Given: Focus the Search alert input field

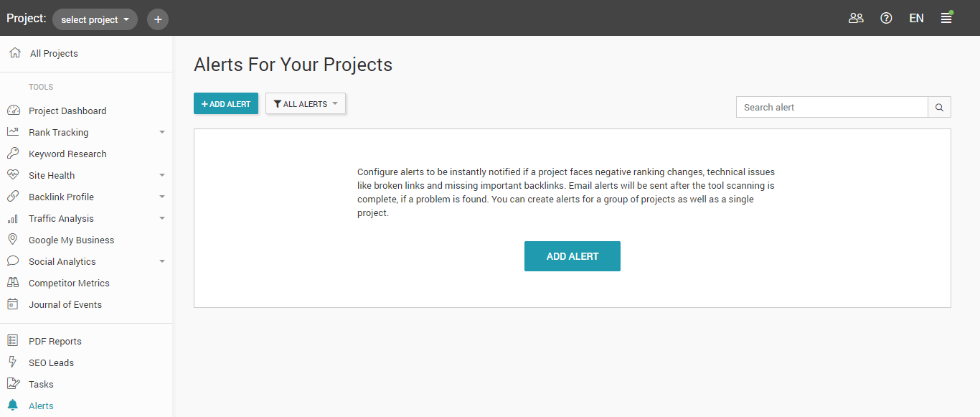Looking at the screenshot, I should click(832, 108).
